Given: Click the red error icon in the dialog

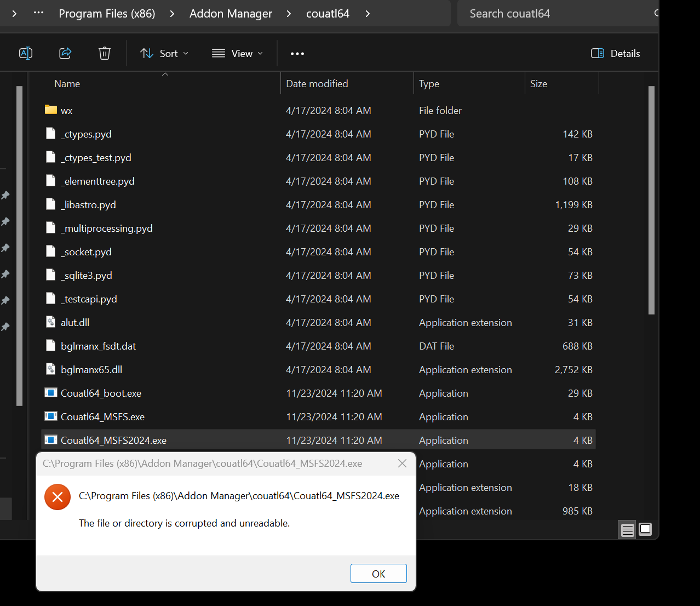Looking at the screenshot, I should 58,496.
